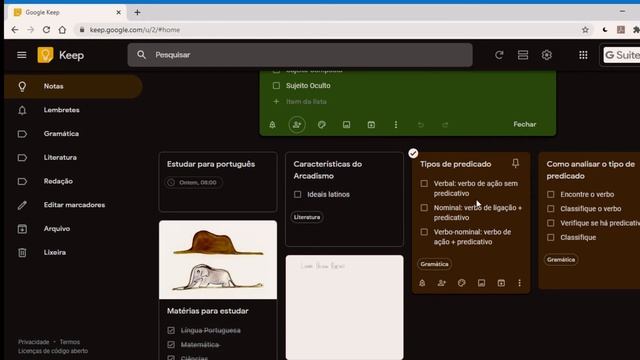Check the Sujeito Oculto item
Image resolution: width=640 pixels, height=360 pixels.
[x=276, y=86]
